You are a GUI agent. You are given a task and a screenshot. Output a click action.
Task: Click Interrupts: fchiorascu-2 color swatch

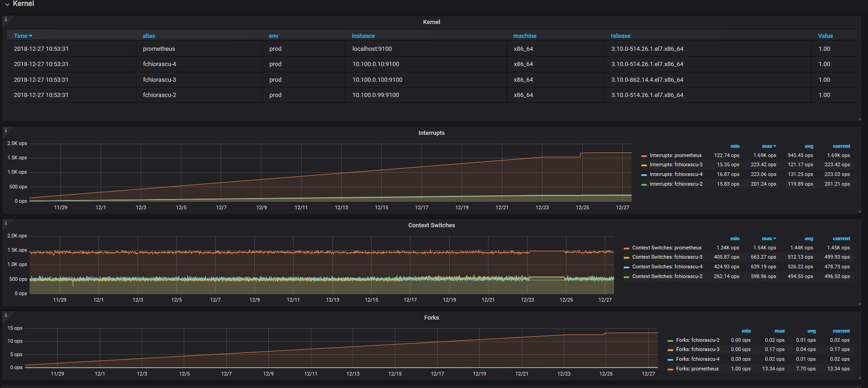[644, 185]
